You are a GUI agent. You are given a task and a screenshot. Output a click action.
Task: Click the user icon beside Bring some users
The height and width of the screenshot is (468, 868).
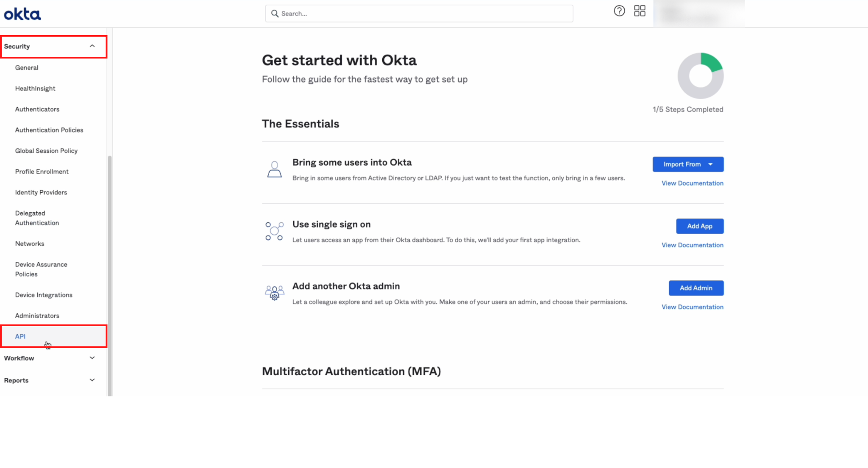(x=274, y=169)
